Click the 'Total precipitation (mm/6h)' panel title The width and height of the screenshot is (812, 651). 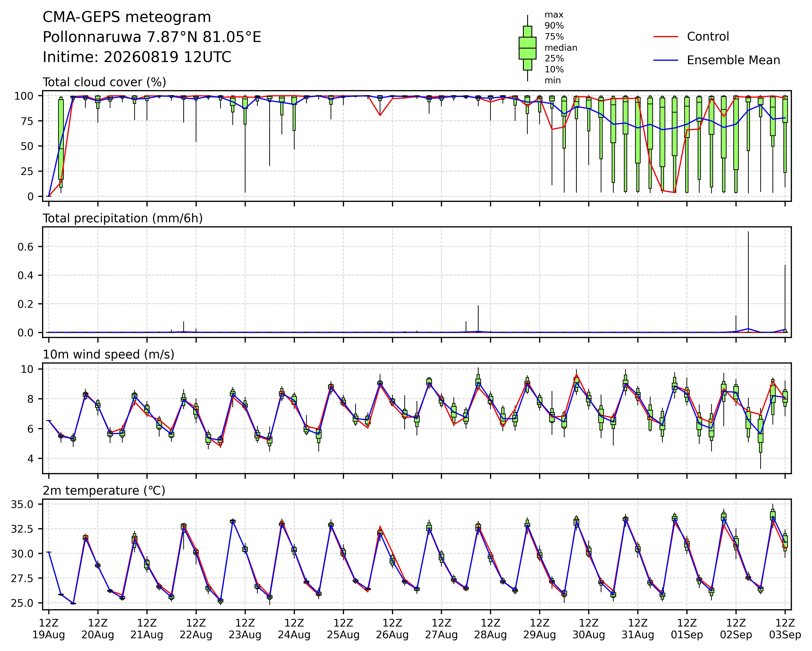click(123, 218)
